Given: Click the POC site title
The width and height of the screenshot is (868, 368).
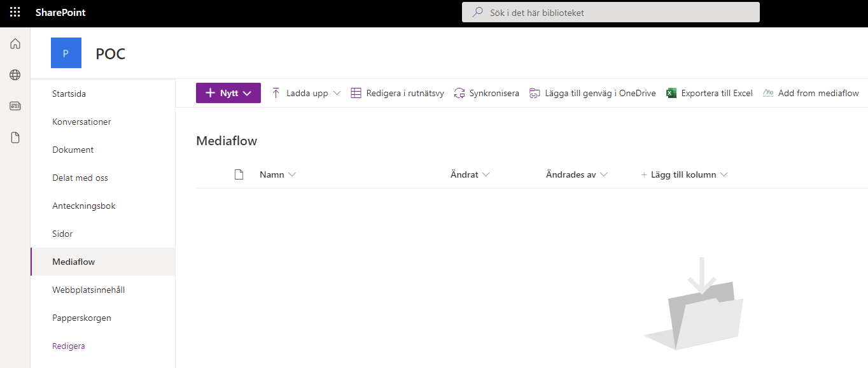Looking at the screenshot, I should pyautogui.click(x=111, y=54).
